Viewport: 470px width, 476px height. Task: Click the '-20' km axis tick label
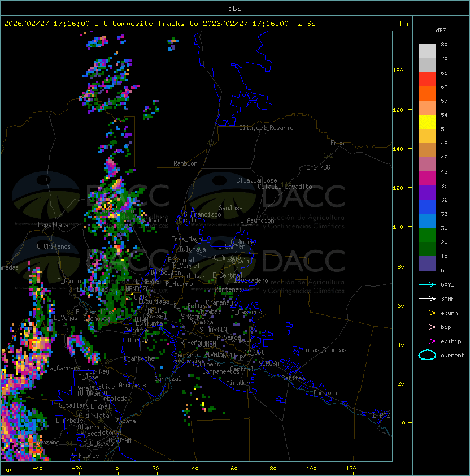pyautogui.click(x=77, y=469)
